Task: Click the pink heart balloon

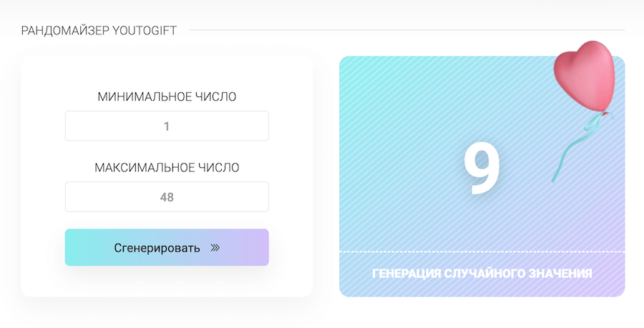Action: [585, 76]
